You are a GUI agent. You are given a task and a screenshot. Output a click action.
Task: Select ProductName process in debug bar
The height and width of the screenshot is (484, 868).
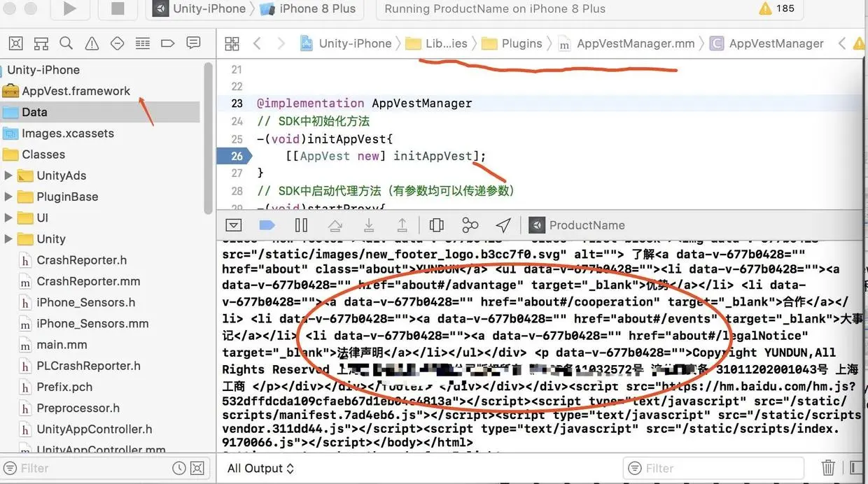[577, 225]
